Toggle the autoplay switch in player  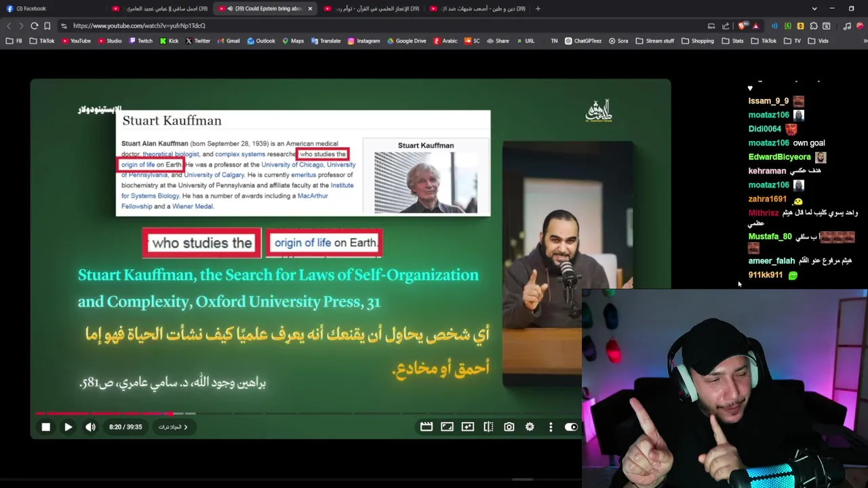pos(571,427)
